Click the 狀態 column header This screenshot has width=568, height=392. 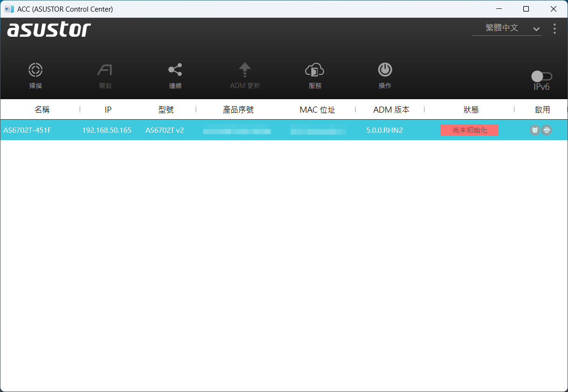pyautogui.click(x=471, y=110)
